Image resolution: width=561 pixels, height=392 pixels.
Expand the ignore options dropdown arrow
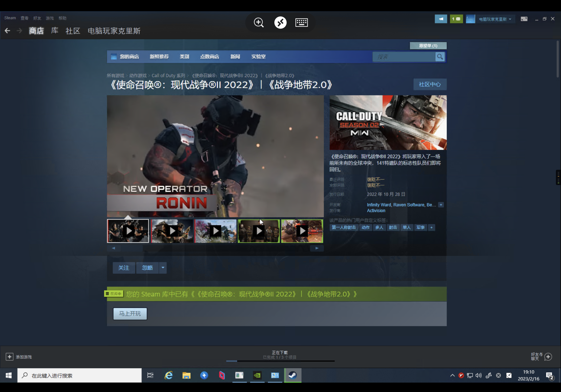[x=163, y=268]
